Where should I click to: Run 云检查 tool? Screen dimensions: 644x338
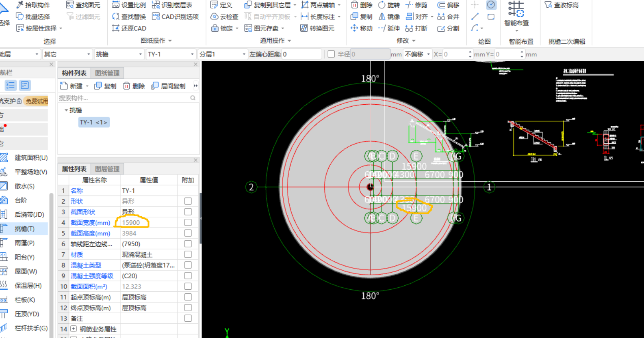tap(224, 17)
